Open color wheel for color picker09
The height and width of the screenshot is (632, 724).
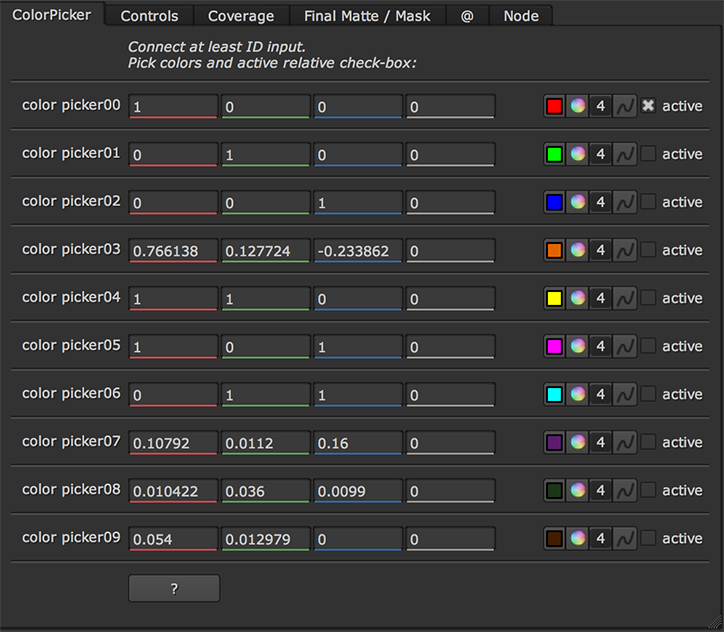577,538
